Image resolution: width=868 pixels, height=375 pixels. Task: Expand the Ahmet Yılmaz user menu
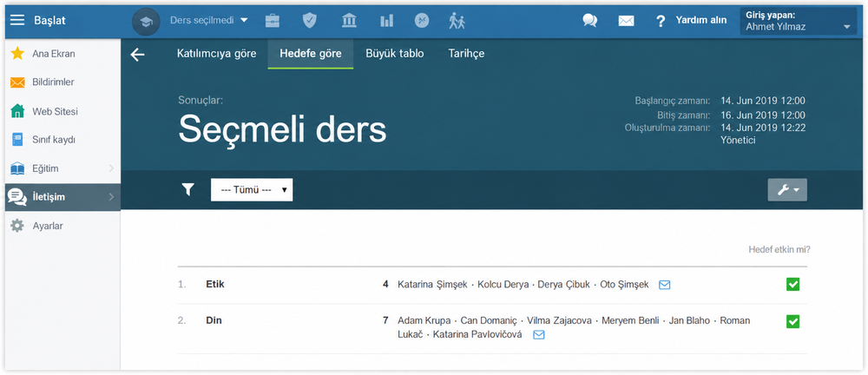[799, 21]
